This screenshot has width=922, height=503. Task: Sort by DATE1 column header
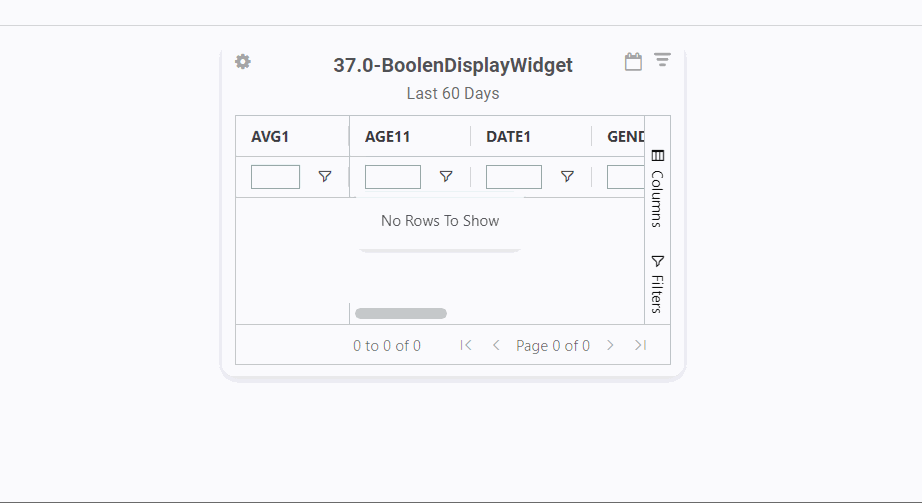508,137
